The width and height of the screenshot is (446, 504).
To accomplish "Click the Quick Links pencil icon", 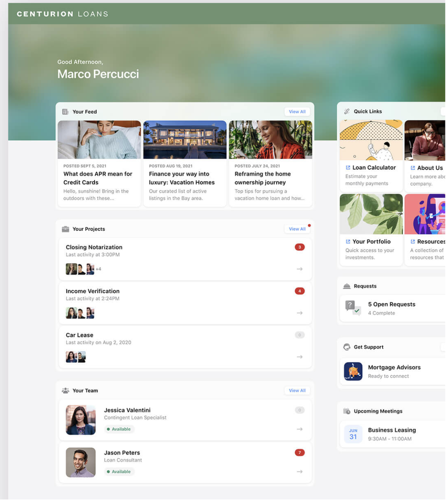I will (x=347, y=111).
